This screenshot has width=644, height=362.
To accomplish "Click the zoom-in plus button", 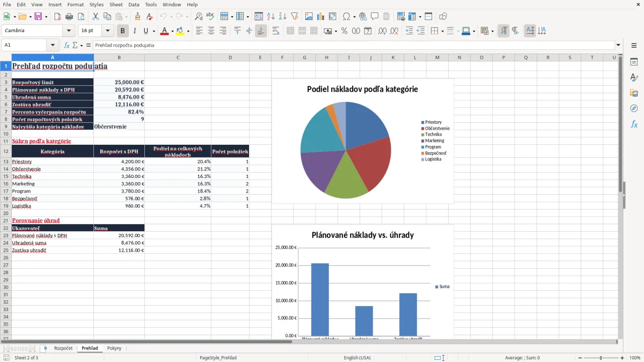I will [x=623, y=358].
